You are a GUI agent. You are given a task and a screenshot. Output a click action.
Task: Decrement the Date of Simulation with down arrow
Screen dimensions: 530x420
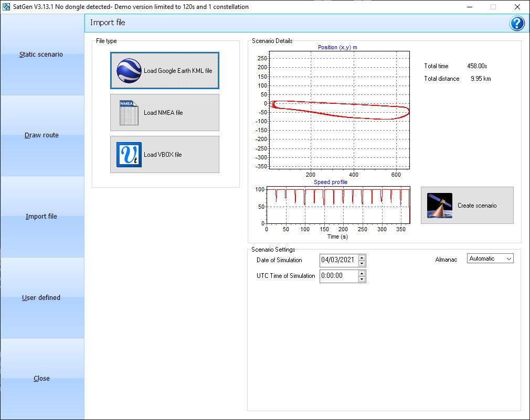[362, 263]
